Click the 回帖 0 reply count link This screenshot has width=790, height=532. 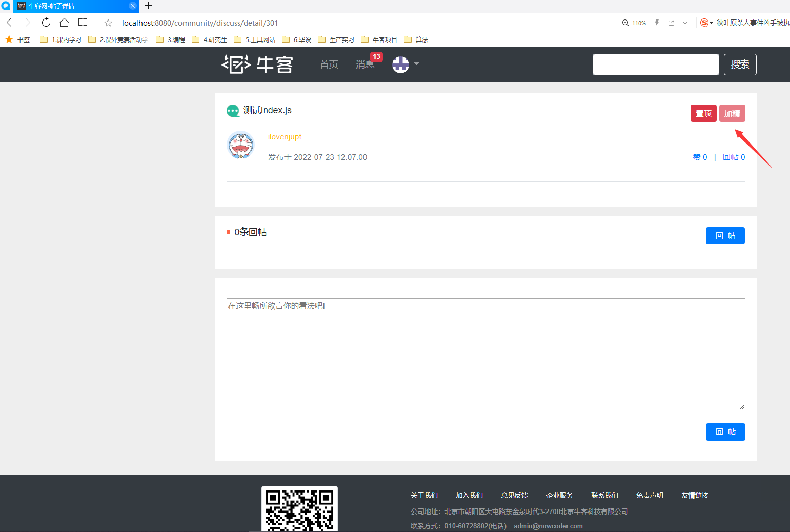tap(734, 157)
